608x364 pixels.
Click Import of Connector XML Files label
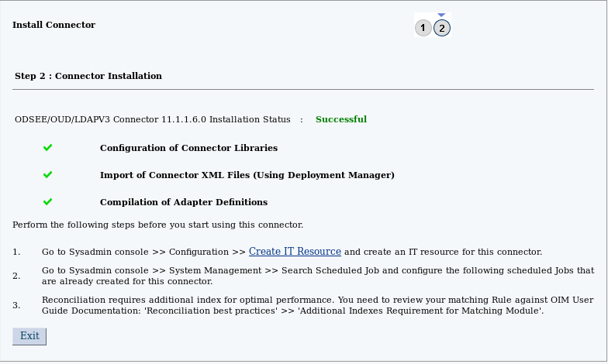(247, 175)
